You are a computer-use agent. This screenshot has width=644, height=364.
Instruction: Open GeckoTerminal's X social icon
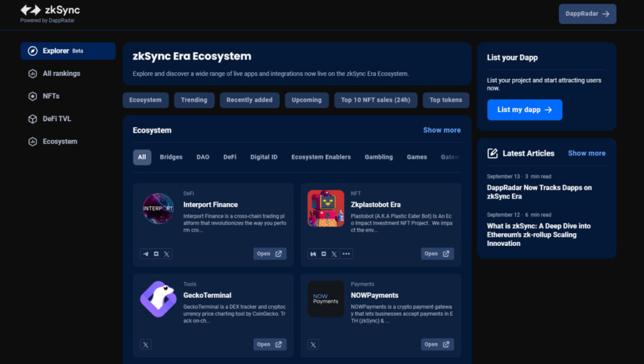point(145,344)
